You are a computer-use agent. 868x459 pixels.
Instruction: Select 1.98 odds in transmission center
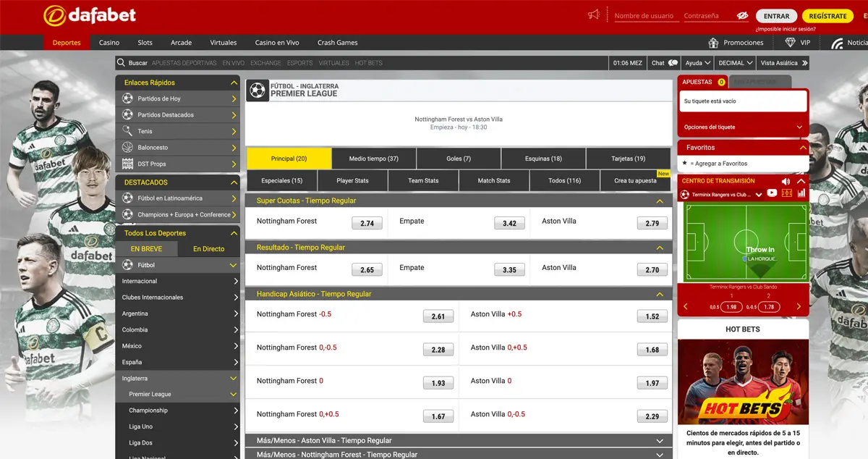tap(732, 307)
